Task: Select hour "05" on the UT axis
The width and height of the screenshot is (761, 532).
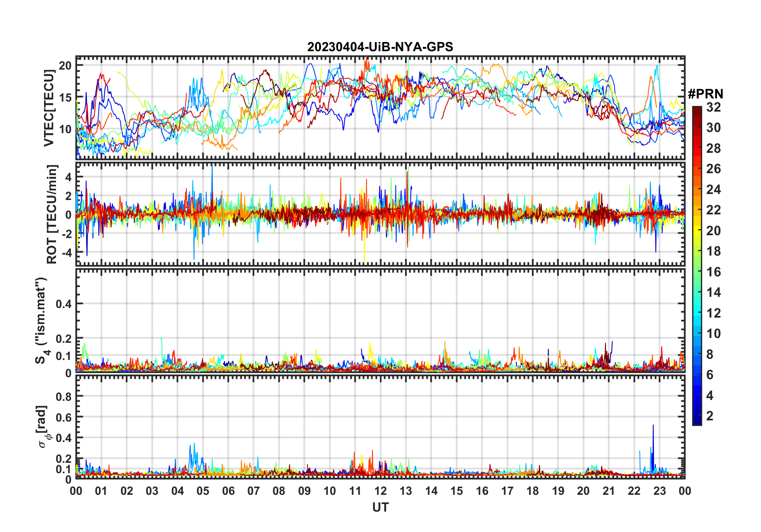Action: click(x=203, y=491)
